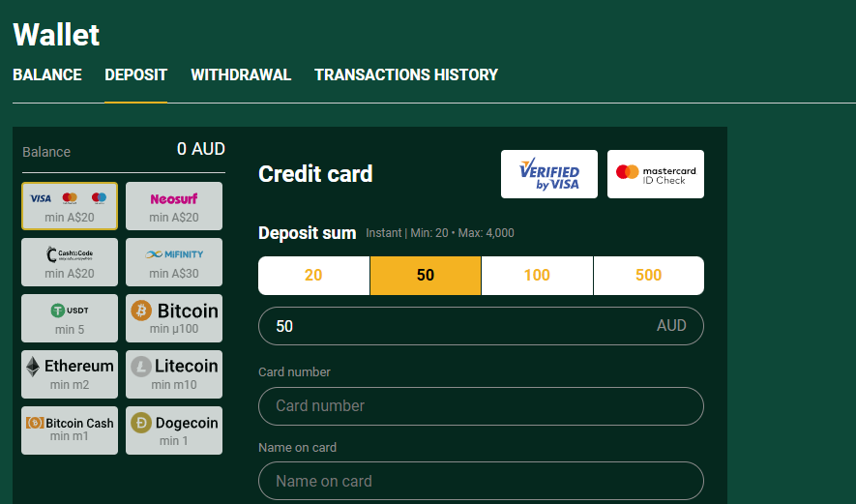Focus the deposit sum AUD field
The height and width of the screenshot is (504, 856).
pos(481,326)
